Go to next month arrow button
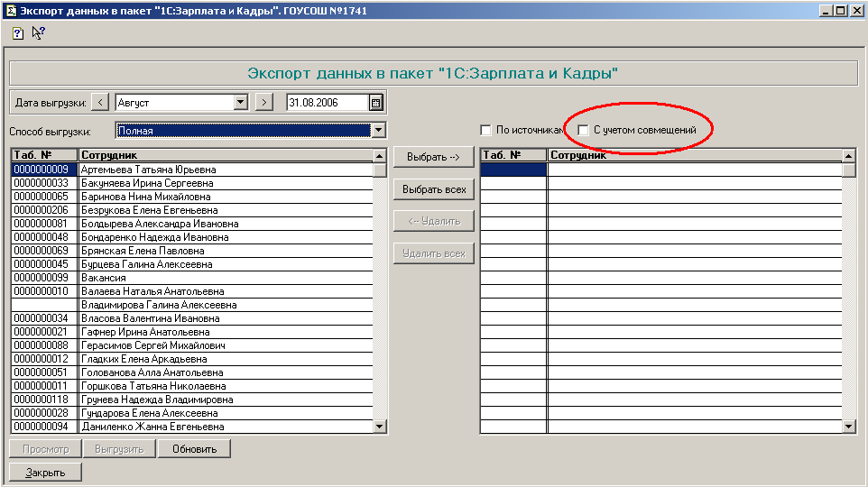 click(264, 103)
